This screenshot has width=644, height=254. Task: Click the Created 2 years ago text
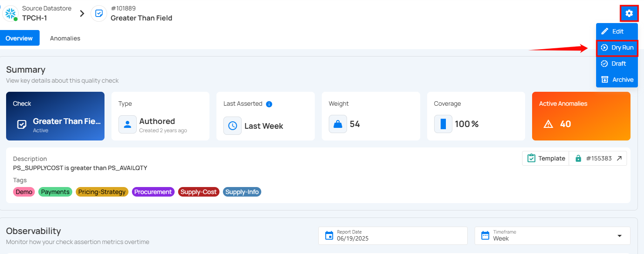[163, 130]
